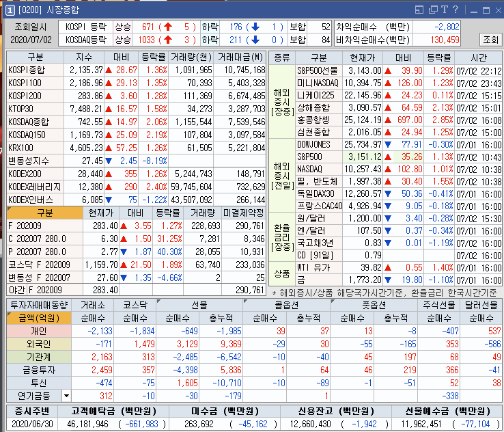Toggle the orange 구분 header of futures table
Screen dimensions: 504x432
(x=44, y=213)
